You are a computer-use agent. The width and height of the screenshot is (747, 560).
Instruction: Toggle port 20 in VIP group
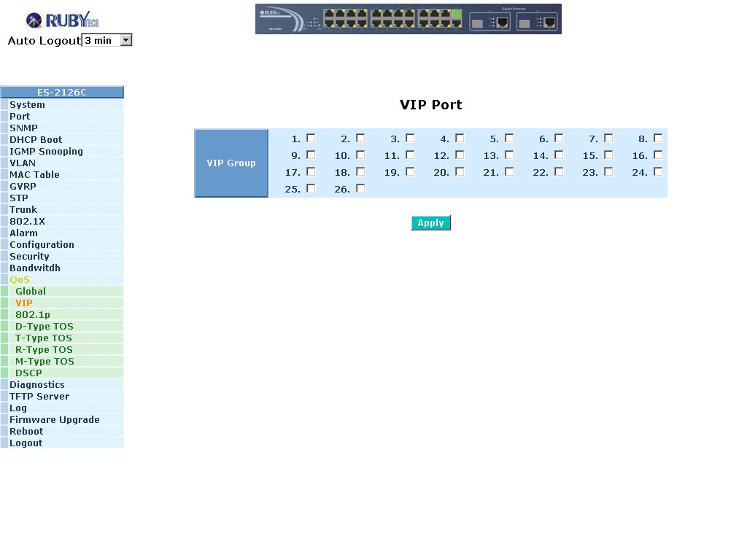tap(460, 171)
